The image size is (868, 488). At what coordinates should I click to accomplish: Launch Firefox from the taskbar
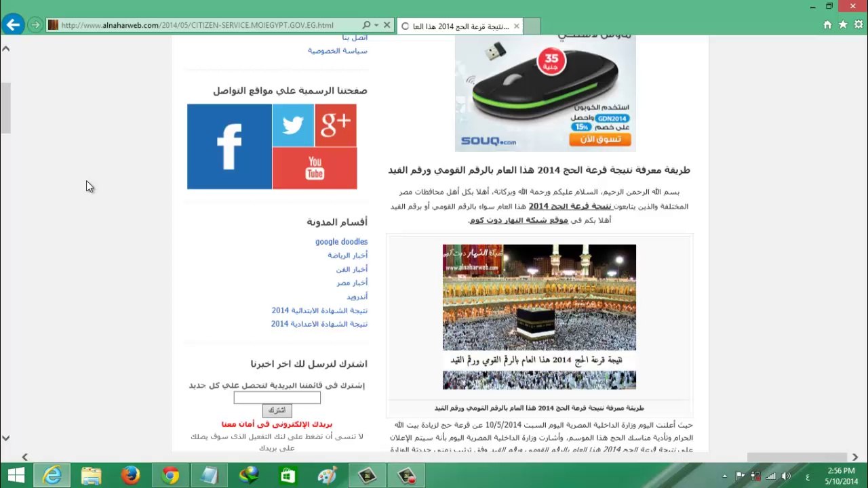coord(130,475)
